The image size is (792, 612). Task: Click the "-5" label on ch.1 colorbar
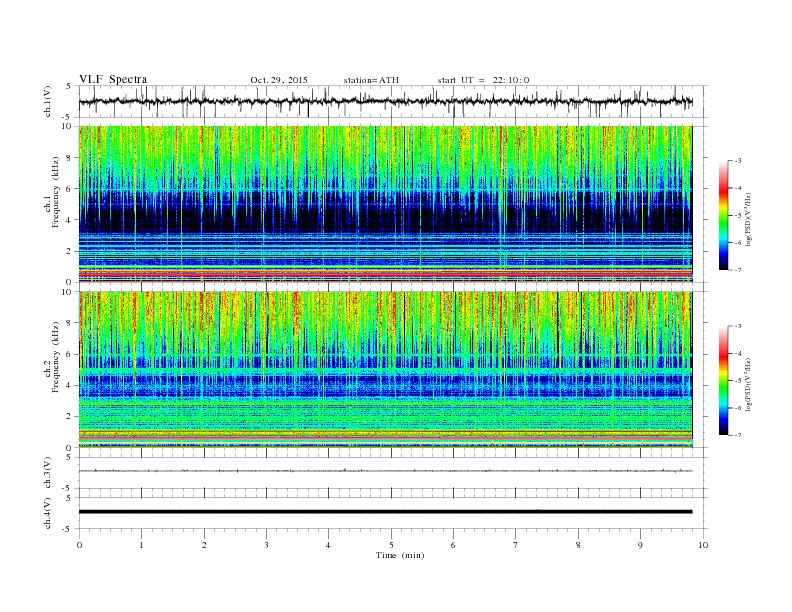click(737, 216)
